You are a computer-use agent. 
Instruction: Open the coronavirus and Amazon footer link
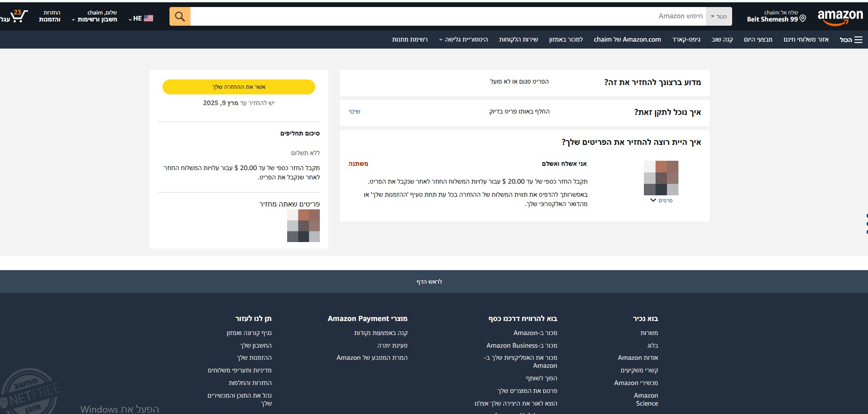pos(249,333)
